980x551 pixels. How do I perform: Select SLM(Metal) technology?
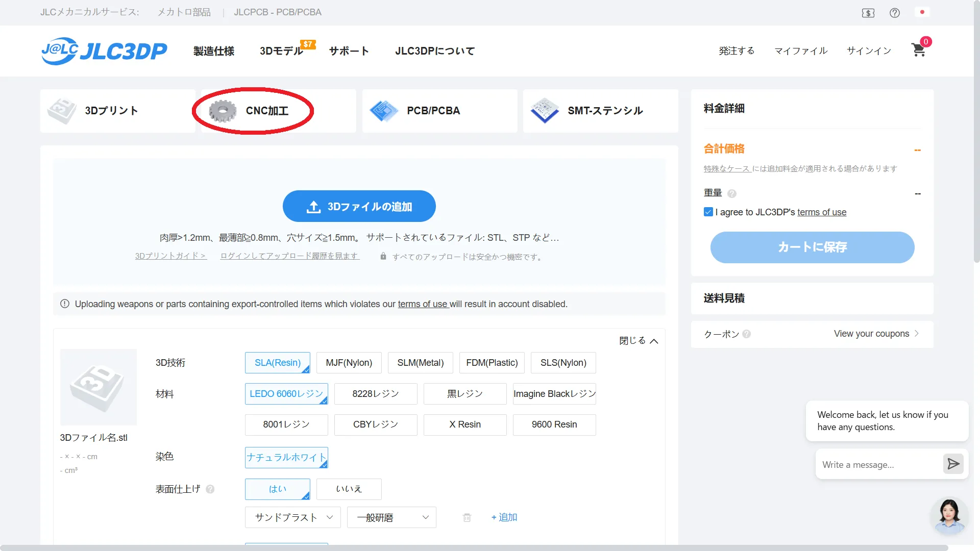pyautogui.click(x=421, y=363)
